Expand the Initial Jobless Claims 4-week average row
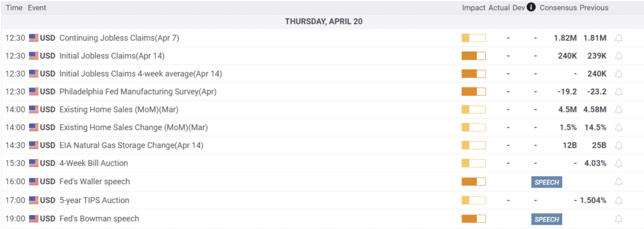The image size is (644, 229). (x=322, y=74)
